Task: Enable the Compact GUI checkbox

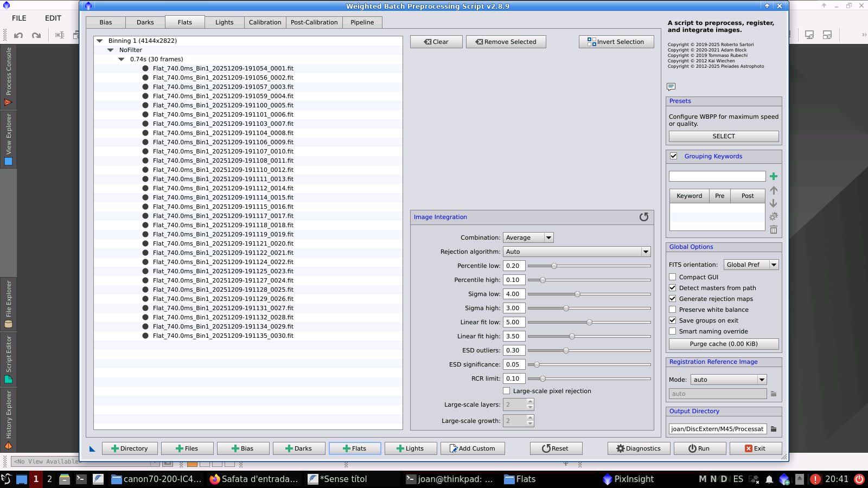Action: (673, 277)
